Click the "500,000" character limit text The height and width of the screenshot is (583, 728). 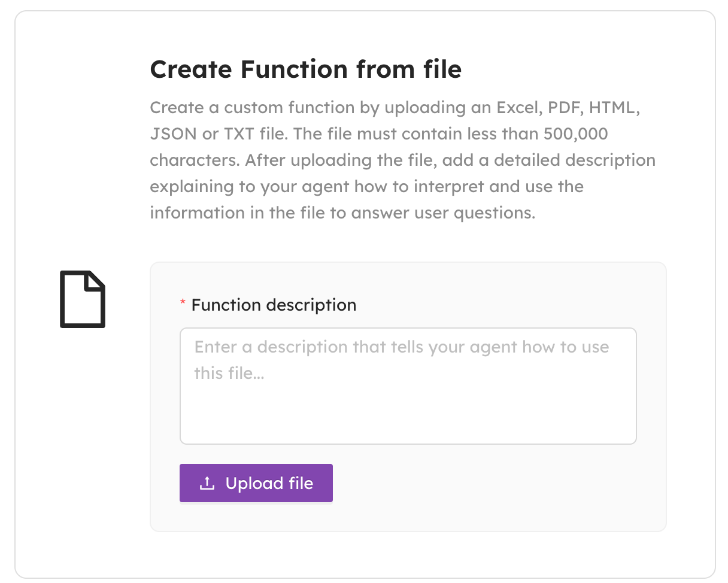575,134
